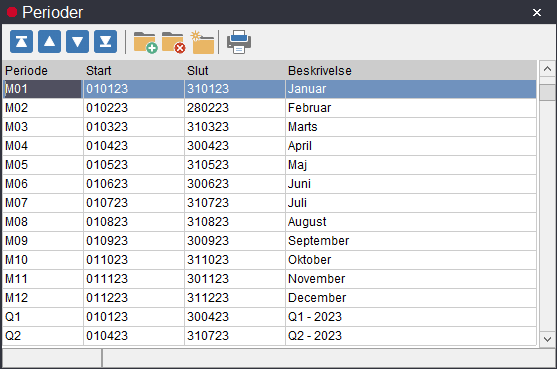Go to next record using down arrow
557x369 pixels.
point(77,42)
